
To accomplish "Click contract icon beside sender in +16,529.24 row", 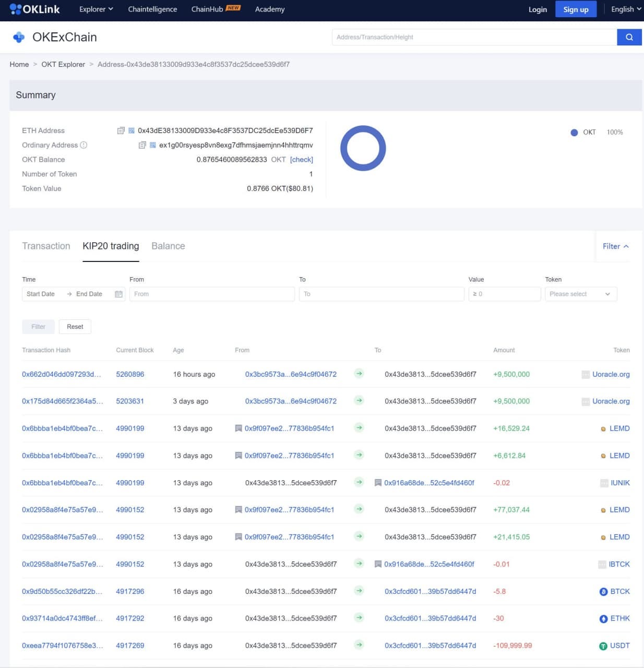I will [238, 428].
